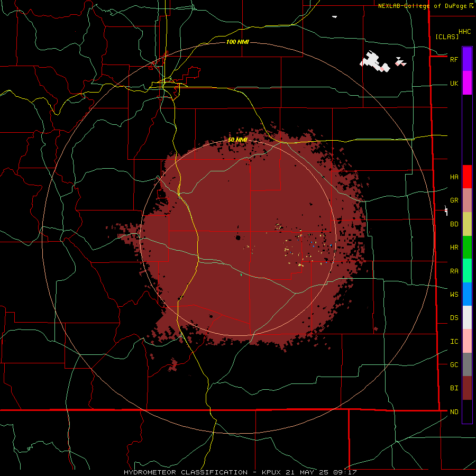Click the magenta UK legend color swatch

point(467,83)
